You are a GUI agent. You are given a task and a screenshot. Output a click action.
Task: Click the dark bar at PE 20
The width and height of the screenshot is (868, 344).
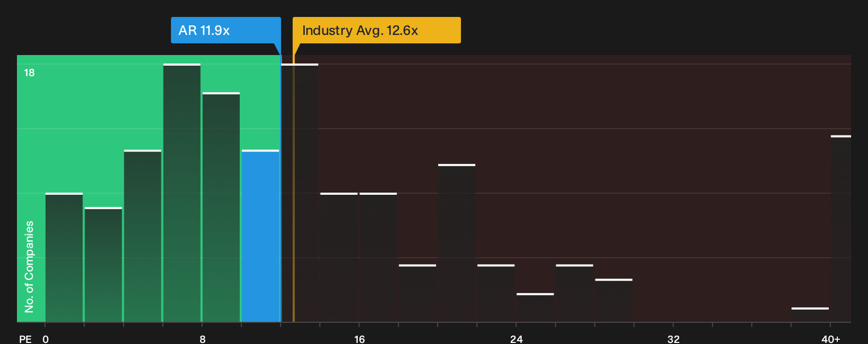[x=457, y=243]
